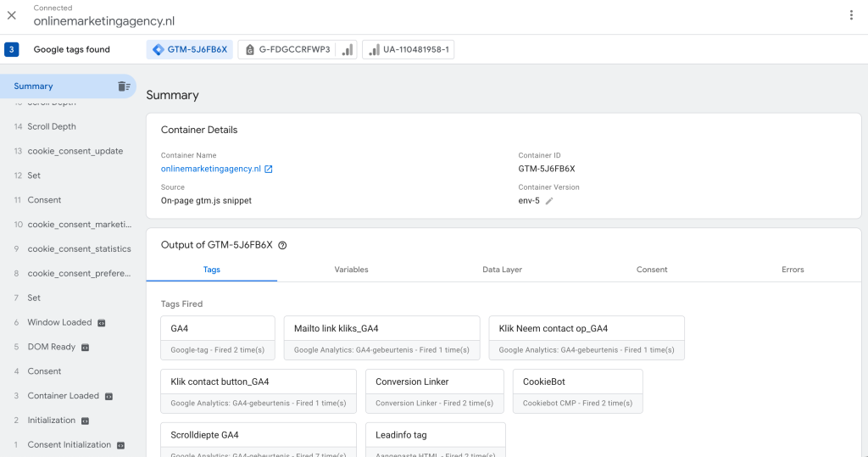
Task: Click the On-page gtm.js snippet source text
Action: 206,201
